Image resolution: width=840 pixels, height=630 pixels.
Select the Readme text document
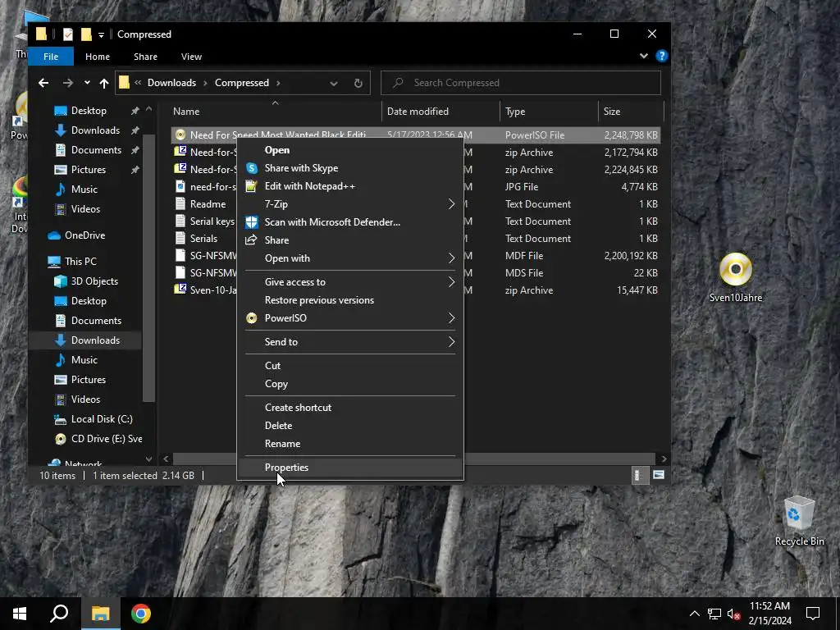pos(208,204)
